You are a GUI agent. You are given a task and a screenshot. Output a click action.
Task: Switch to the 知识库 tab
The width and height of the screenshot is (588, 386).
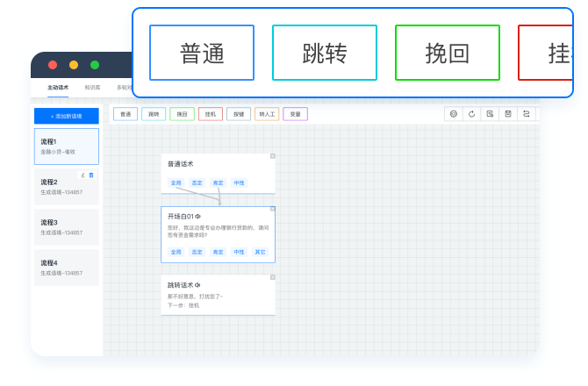click(92, 88)
